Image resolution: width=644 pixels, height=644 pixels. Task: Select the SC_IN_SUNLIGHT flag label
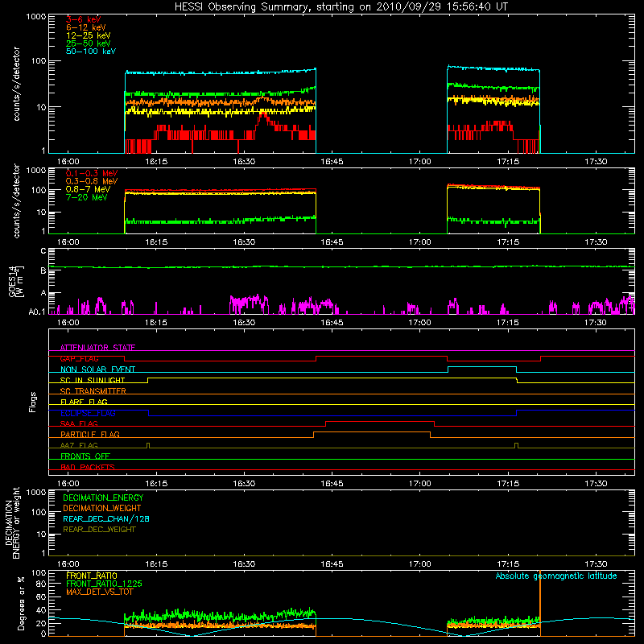[x=93, y=380]
